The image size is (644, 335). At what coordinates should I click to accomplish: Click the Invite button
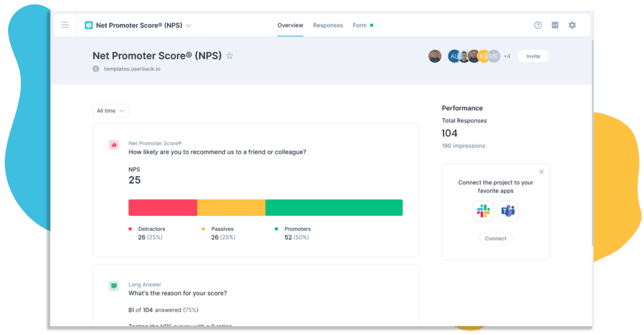click(533, 56)
